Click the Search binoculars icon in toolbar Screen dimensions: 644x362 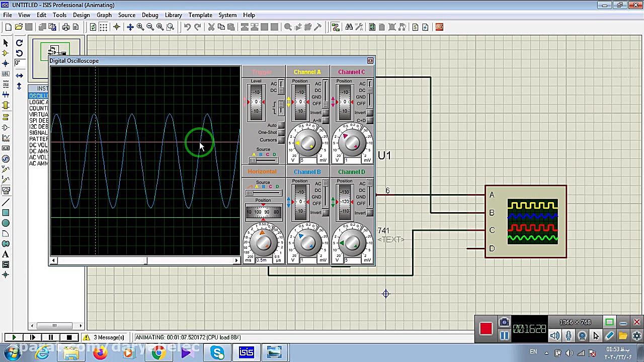tap(349, 27)
